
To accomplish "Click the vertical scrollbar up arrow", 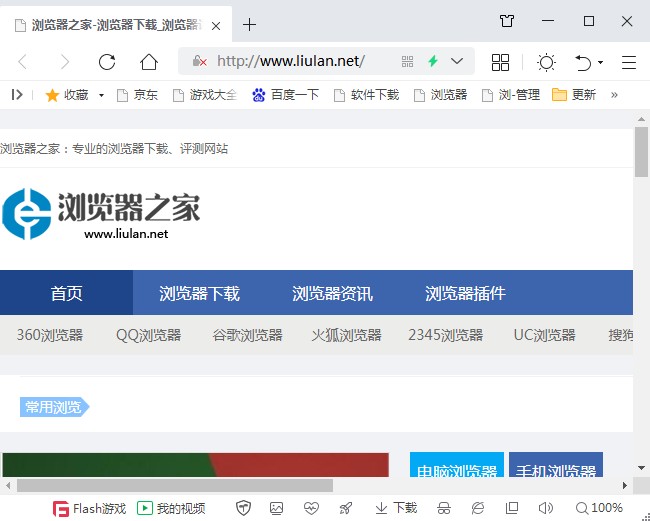I will point(641,119).
